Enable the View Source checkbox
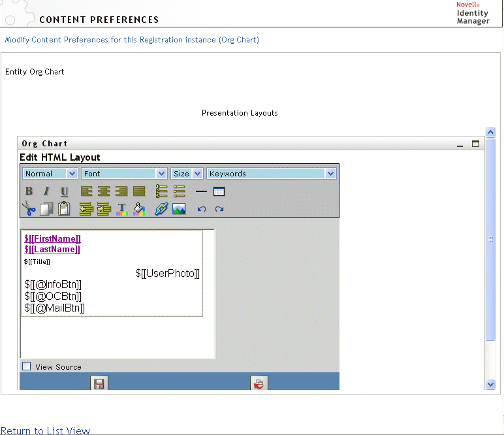This screenshot has width=504, height=435. 27,366
